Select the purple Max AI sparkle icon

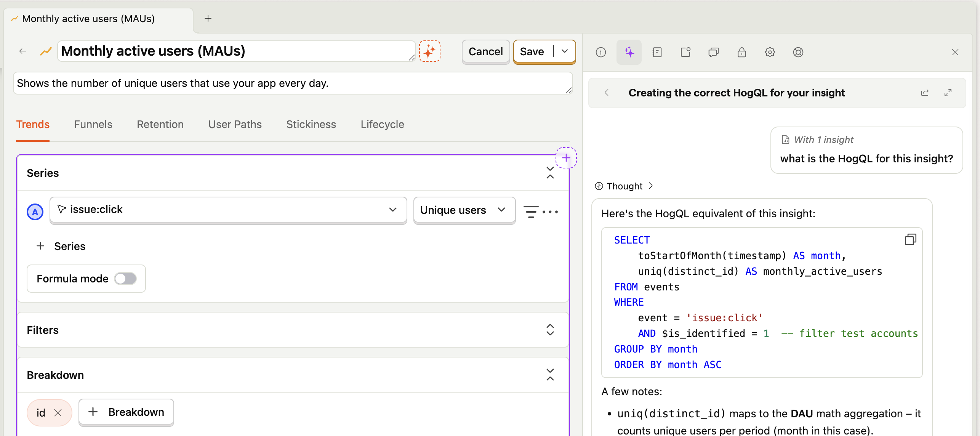pyautogui.click(x=629, y=52)
